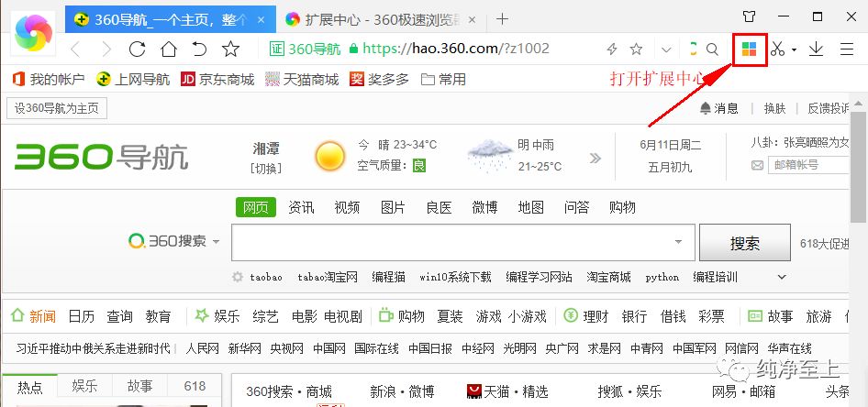Select the 地图 search tab
The image size is (868, 407).
click(531, 207)
